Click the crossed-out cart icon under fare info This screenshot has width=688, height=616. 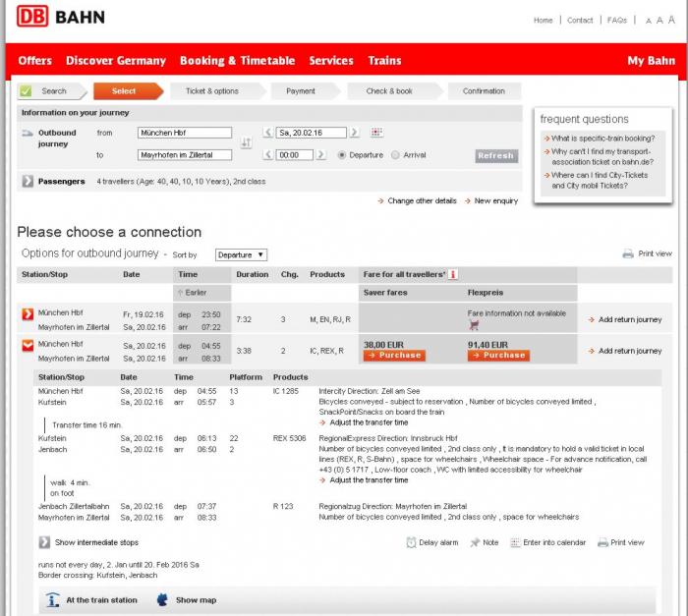pyautogui.click(x=474, y=325)
